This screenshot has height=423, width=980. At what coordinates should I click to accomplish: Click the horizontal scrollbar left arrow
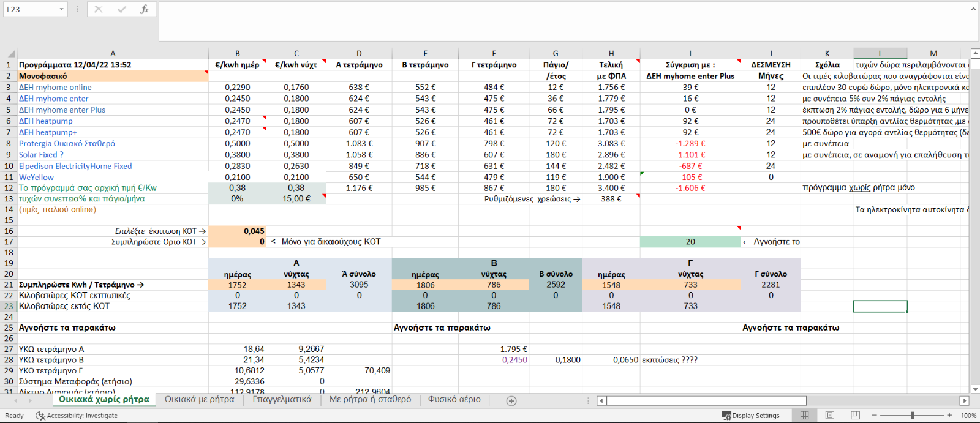(601, 400)
